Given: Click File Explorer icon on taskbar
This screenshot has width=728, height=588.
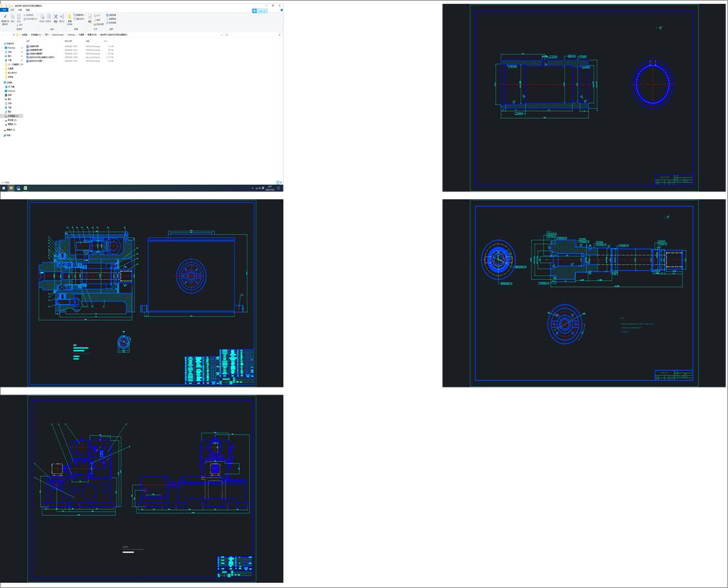Looking at the screenshot, I should (x=11, y=188).
